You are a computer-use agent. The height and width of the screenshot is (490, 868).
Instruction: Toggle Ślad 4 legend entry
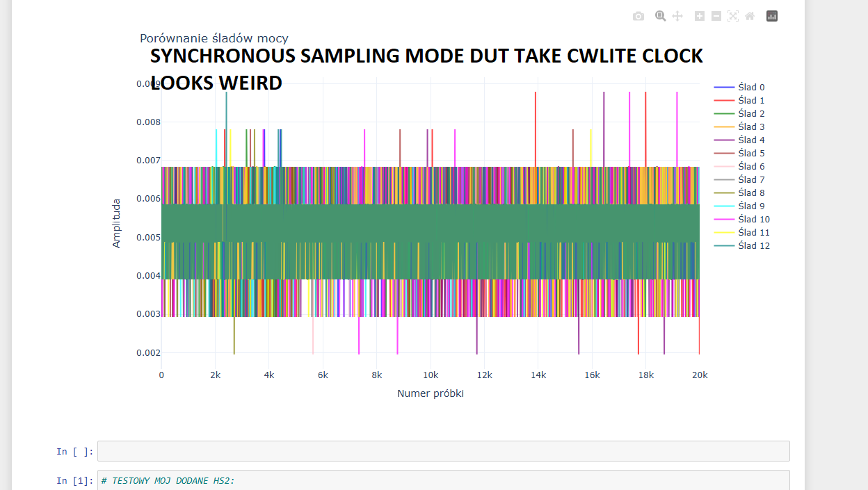click(751, 140)
